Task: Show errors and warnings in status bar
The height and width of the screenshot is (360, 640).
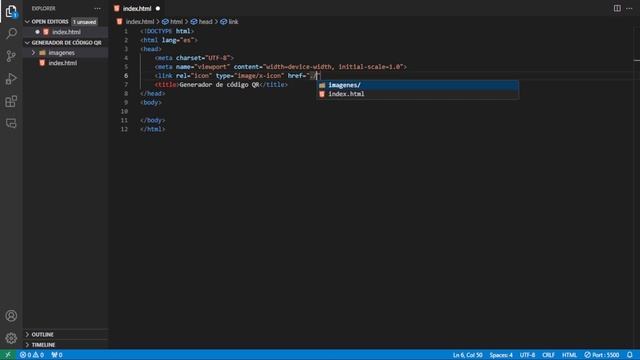Action: click(32, 355)
